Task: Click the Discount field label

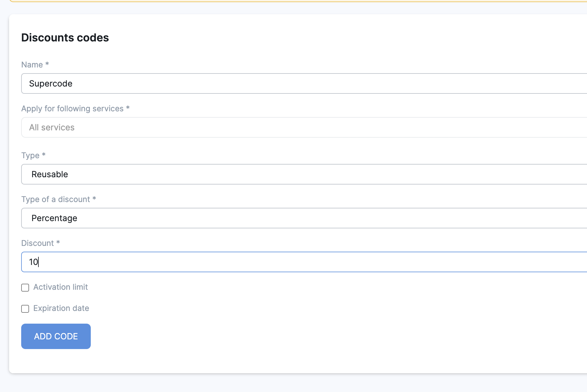Action: pyautogui.click(x=38, y=243)
